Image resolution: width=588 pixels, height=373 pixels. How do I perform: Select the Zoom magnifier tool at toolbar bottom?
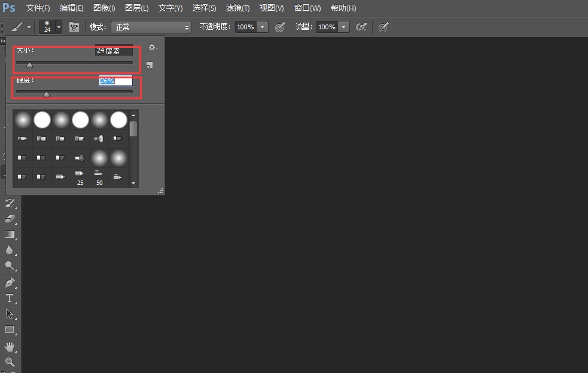[10, 362]
